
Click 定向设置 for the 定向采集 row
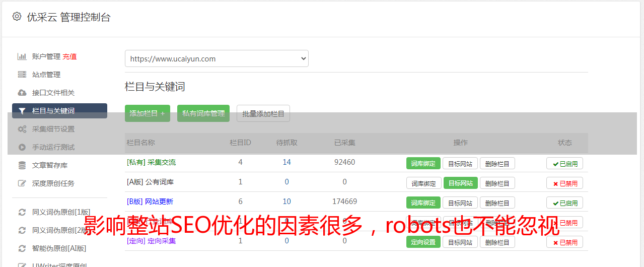[x=423, y=242]
